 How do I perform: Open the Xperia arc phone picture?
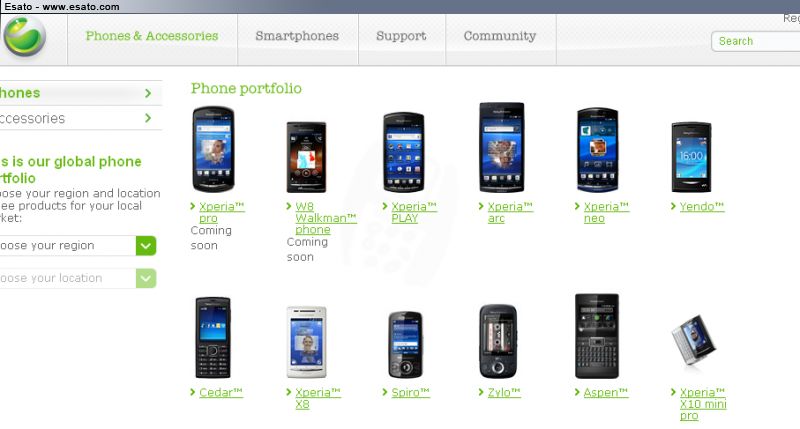pyautogui.click(x=501, y=147)
